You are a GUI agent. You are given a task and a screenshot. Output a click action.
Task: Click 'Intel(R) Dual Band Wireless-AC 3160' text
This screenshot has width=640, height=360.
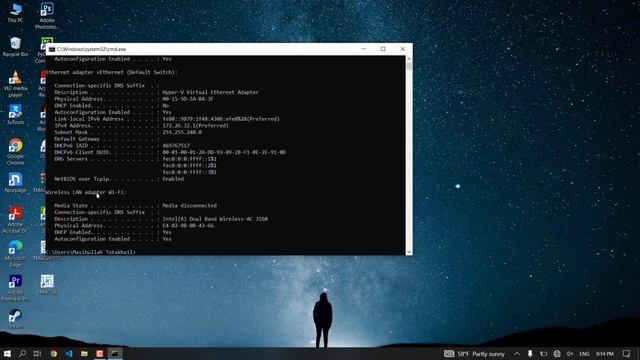215,219
